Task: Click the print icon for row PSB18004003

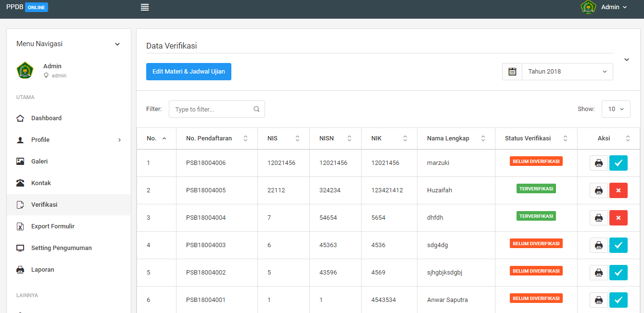Action: click(598, 245)
